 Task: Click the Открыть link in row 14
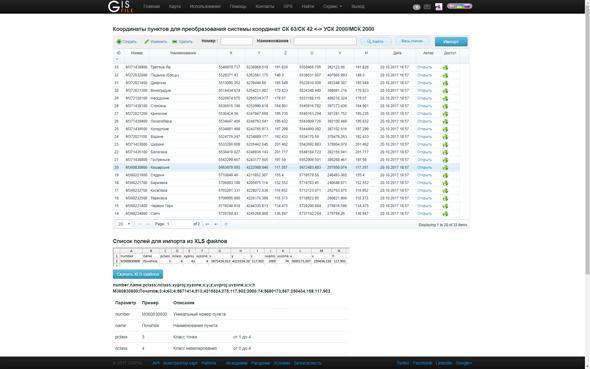coord(424,214)
